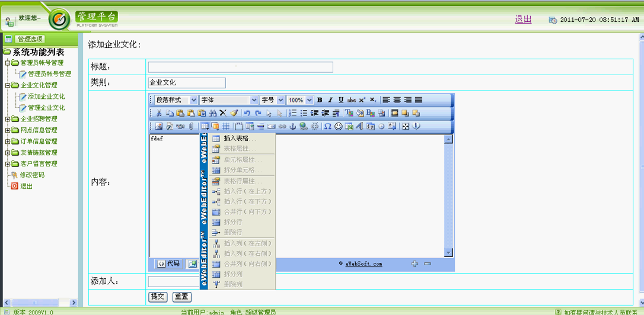Toggle Bold formatting
The image size is (644, 315).
pos(320,99)
